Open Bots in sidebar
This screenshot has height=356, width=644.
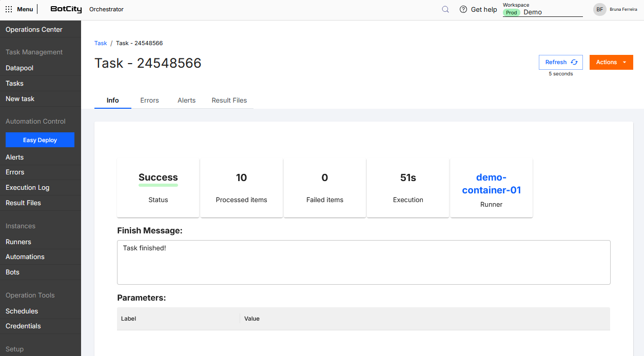pos(41,272)
